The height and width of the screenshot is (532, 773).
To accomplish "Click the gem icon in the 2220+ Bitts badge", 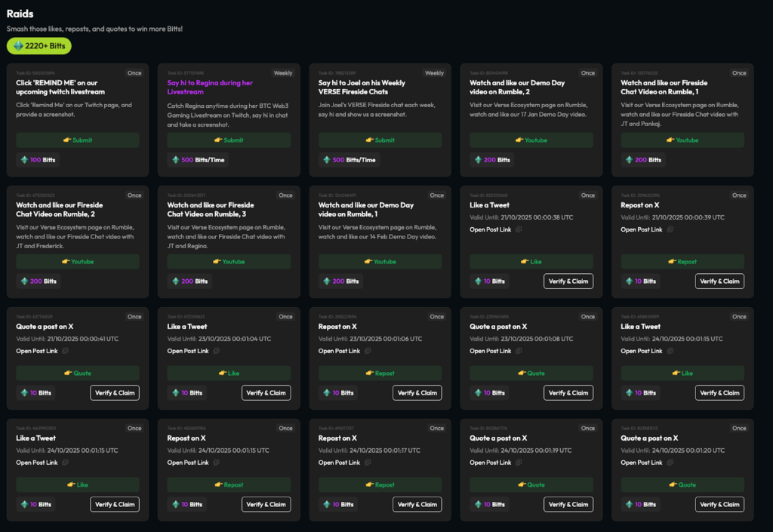I will point(18,46).
